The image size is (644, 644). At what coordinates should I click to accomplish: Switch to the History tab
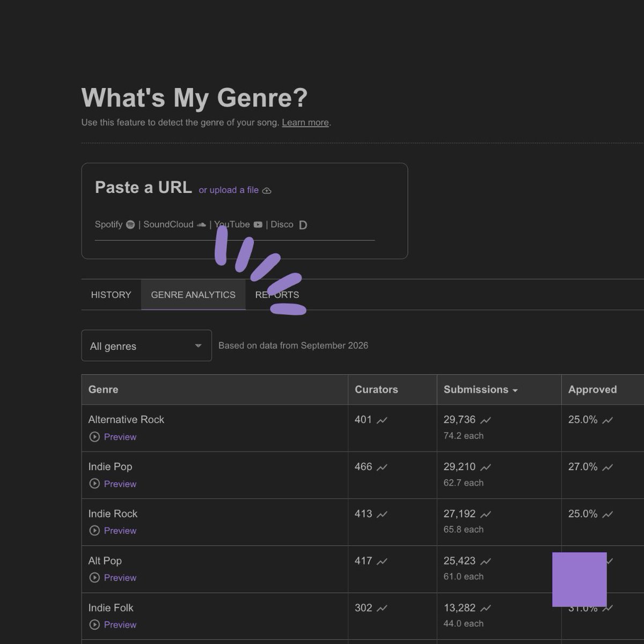point(111,295)
